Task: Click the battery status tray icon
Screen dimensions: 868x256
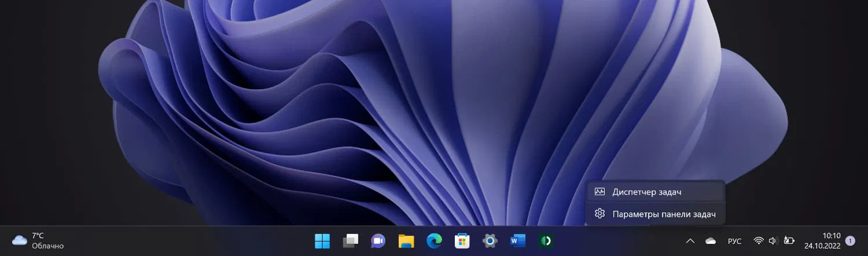Action: tap(789, 241)
